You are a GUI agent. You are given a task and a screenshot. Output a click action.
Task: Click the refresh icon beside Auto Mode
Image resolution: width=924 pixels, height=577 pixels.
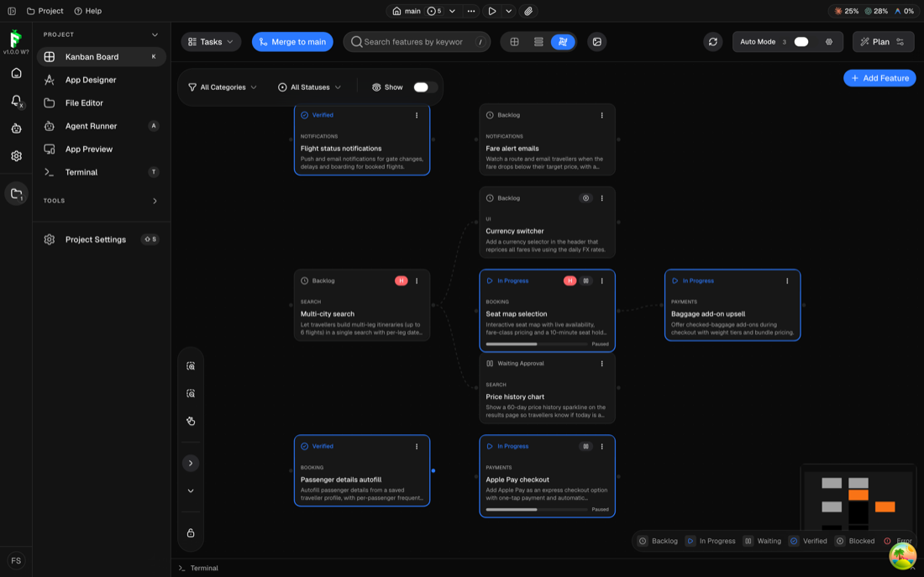click(712, 42)
